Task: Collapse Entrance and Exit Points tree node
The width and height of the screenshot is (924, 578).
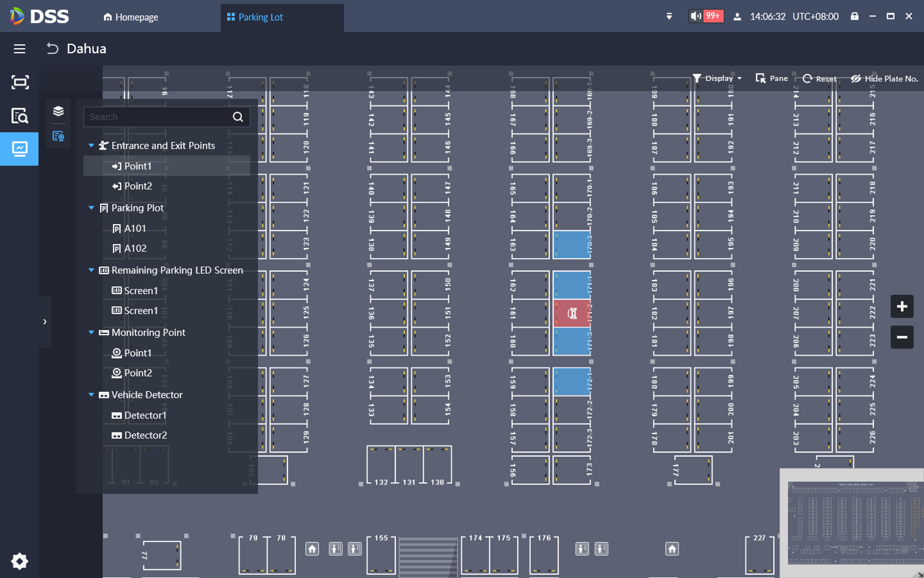Action: [x=91, y=146]
